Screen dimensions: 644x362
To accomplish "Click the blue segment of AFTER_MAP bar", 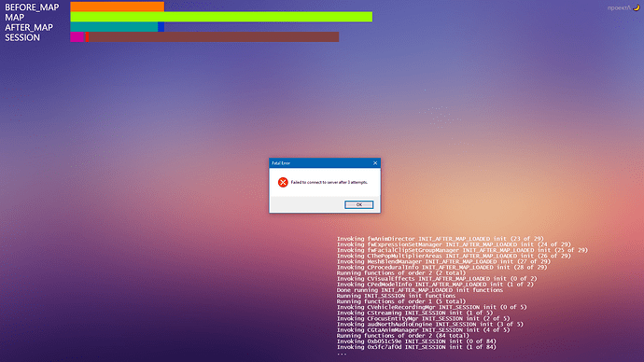I will 161,27.
